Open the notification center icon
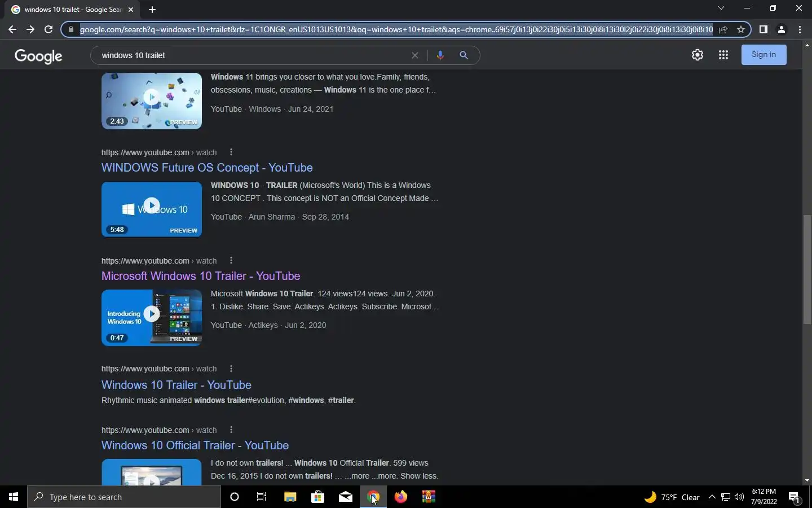The height and width of the screenshot is (508, 812). (794, 497)
